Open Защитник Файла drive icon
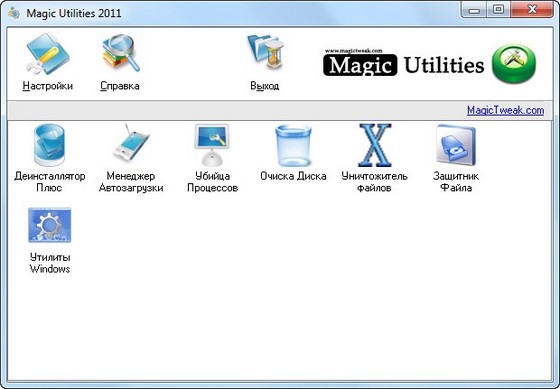The width and height of the screenshot is (560, 389). 456,145
